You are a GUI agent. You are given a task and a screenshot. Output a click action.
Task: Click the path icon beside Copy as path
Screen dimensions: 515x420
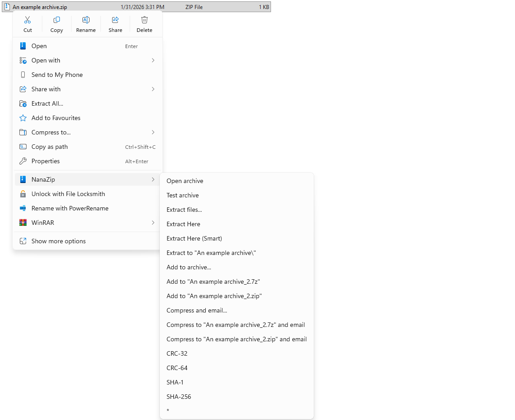(x=23, y=147)
